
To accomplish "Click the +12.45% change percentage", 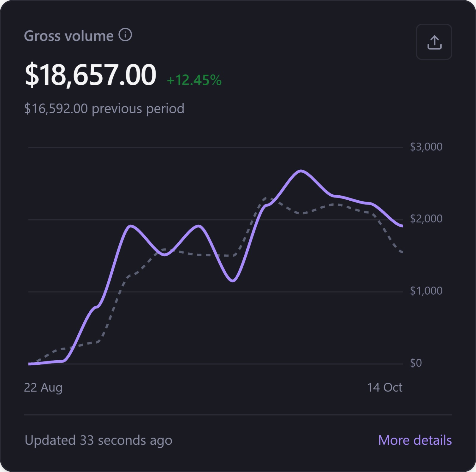I will click(194, 80).
